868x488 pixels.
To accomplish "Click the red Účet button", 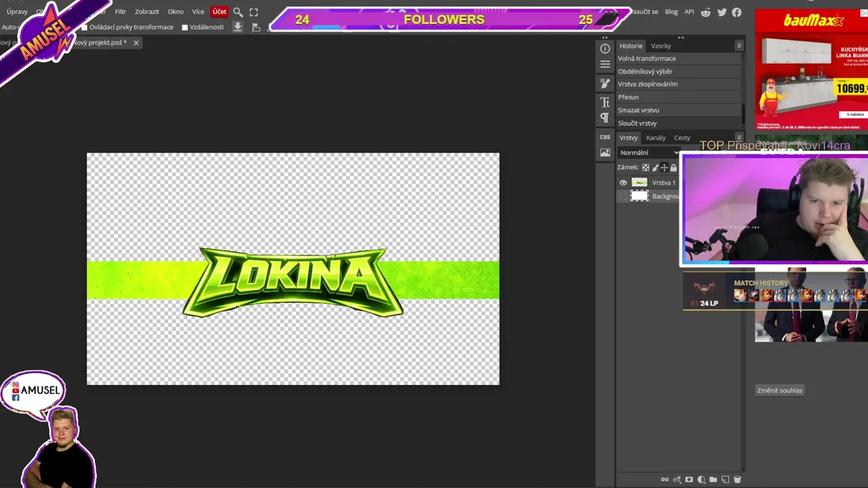I will click(x=220, y=12).
